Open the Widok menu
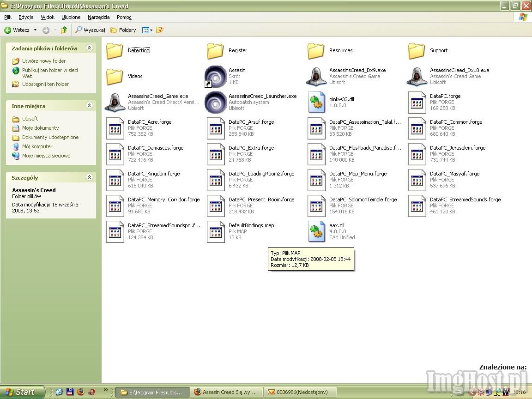Image resolution: width=532 pixels, height=399 pixels. point(48,17)
